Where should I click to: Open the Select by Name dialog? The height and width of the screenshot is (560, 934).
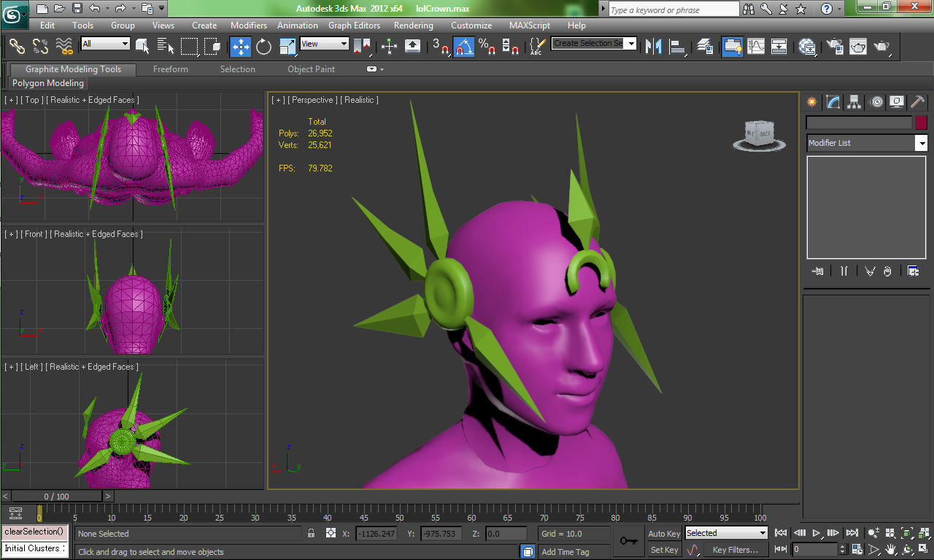tap(166, 46)
